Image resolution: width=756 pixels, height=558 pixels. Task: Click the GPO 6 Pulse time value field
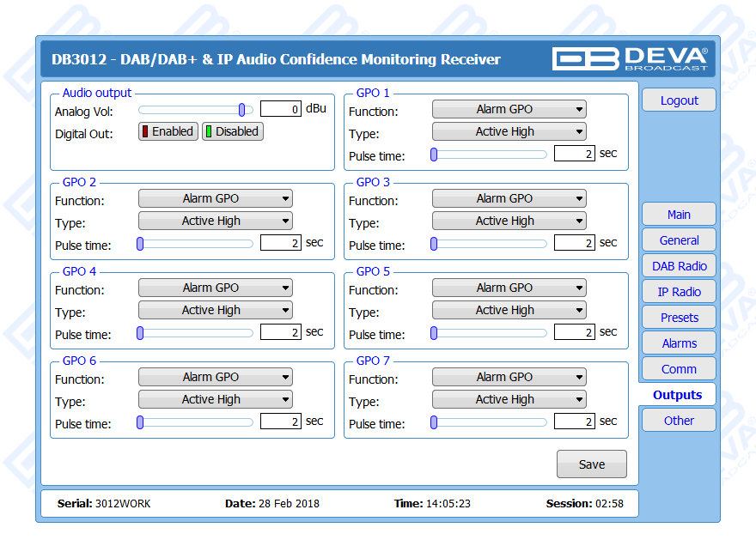(x=280, y=422)
